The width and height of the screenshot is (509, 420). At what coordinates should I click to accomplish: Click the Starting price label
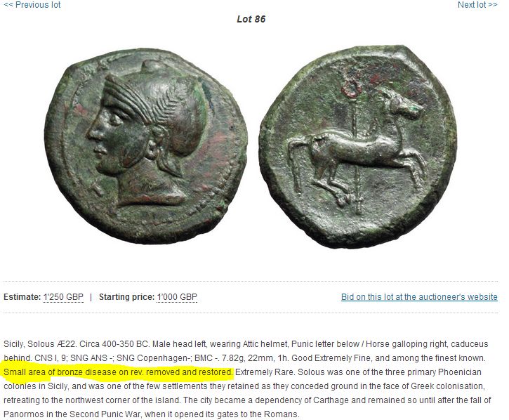click(126, 297)
